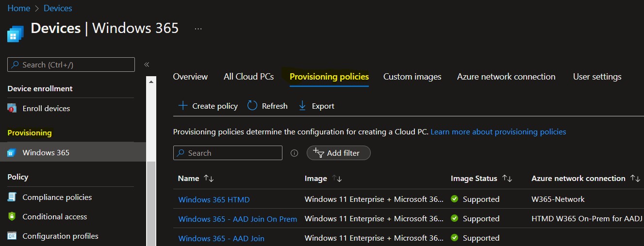644x246 pixels.
Task: Click the sidebar scrollbar thumb
Action: 151,204
